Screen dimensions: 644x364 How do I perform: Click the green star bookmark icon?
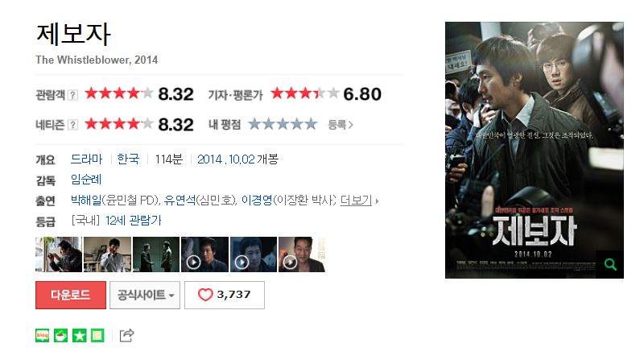pyautogui.click(x=79, y=336)
